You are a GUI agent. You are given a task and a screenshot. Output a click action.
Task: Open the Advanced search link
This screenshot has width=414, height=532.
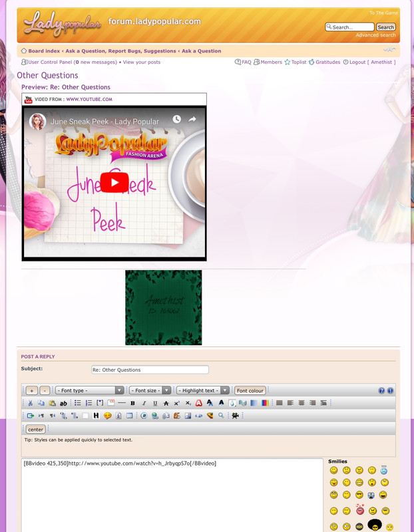[x=375, y=35]
